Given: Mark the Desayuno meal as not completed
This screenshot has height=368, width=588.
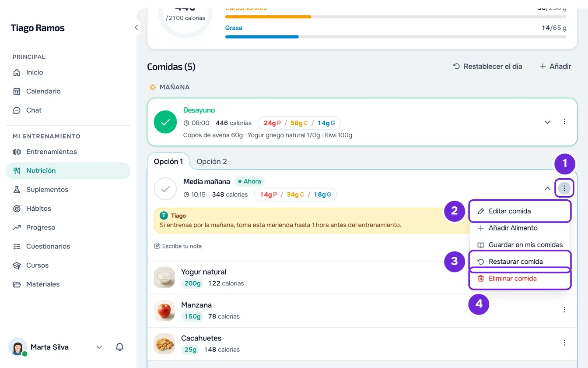Looking at the screenshot, I should point(165,122).
